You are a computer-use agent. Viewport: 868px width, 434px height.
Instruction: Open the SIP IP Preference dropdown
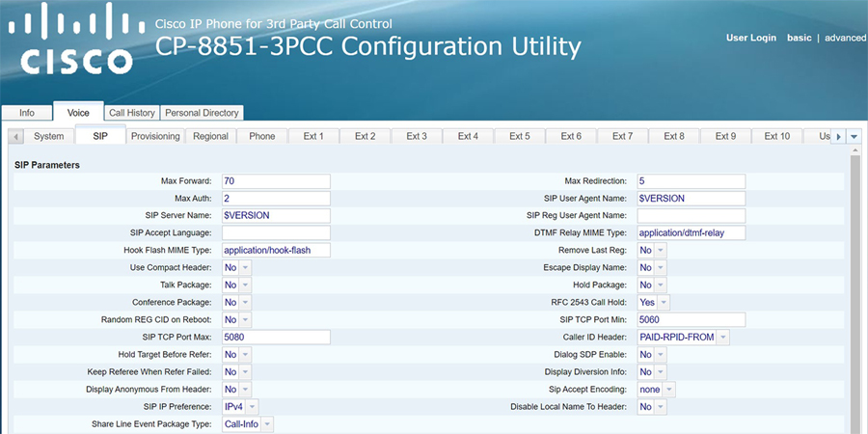point(240,406)
